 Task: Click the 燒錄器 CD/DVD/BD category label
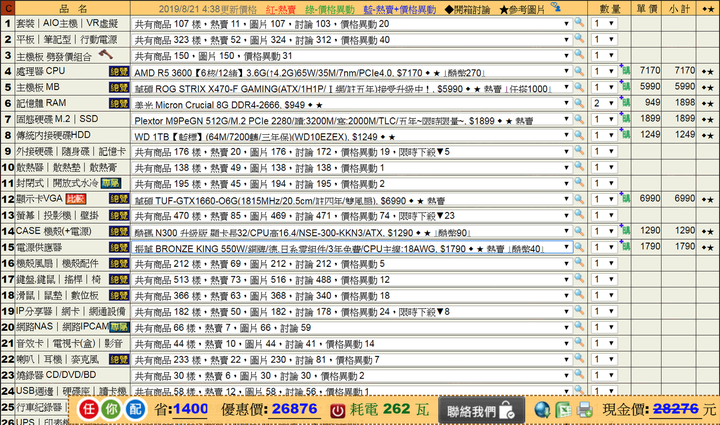tap(56, 375)
